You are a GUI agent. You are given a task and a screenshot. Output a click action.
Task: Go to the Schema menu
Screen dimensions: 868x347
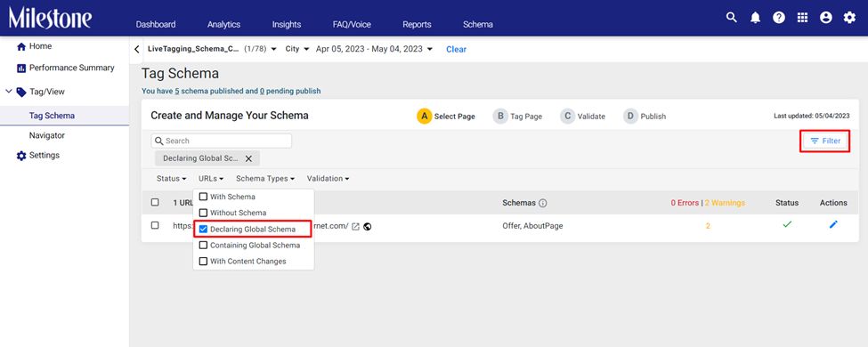[x=478, y=24]
